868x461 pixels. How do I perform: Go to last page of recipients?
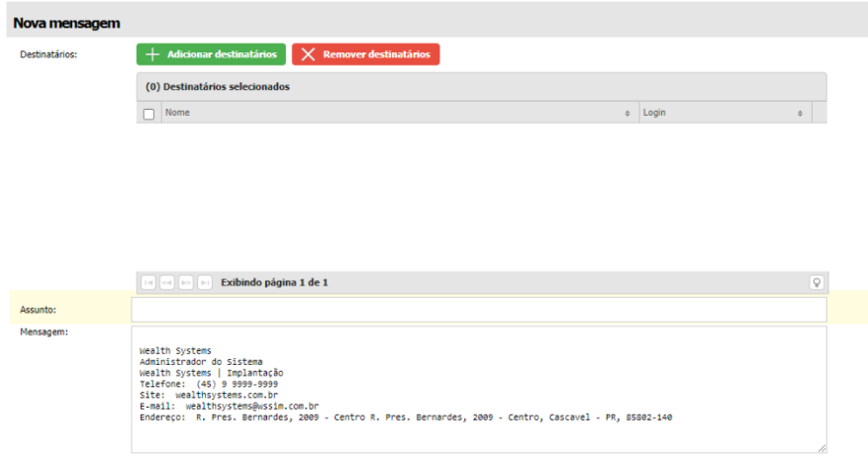pos(204,283)
